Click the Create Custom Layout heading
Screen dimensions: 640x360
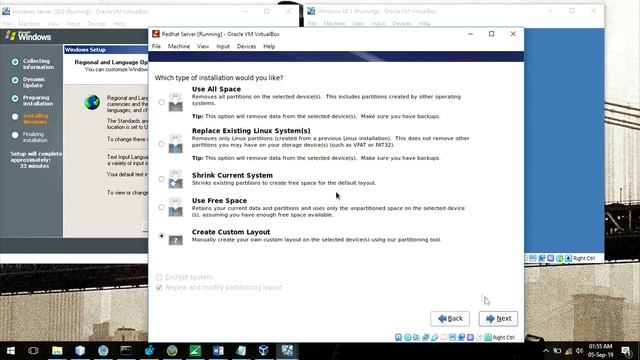point(231,232)
